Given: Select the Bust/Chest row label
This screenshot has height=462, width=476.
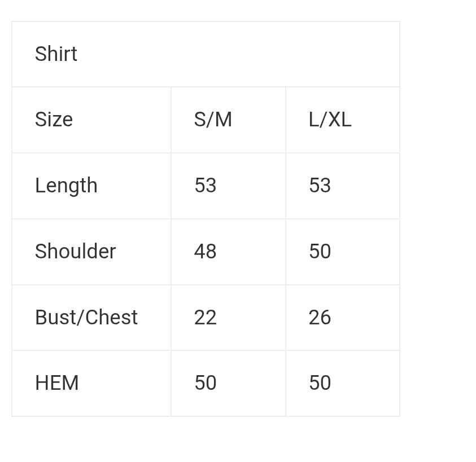Looking at the screenshot, I should point(86,317).
